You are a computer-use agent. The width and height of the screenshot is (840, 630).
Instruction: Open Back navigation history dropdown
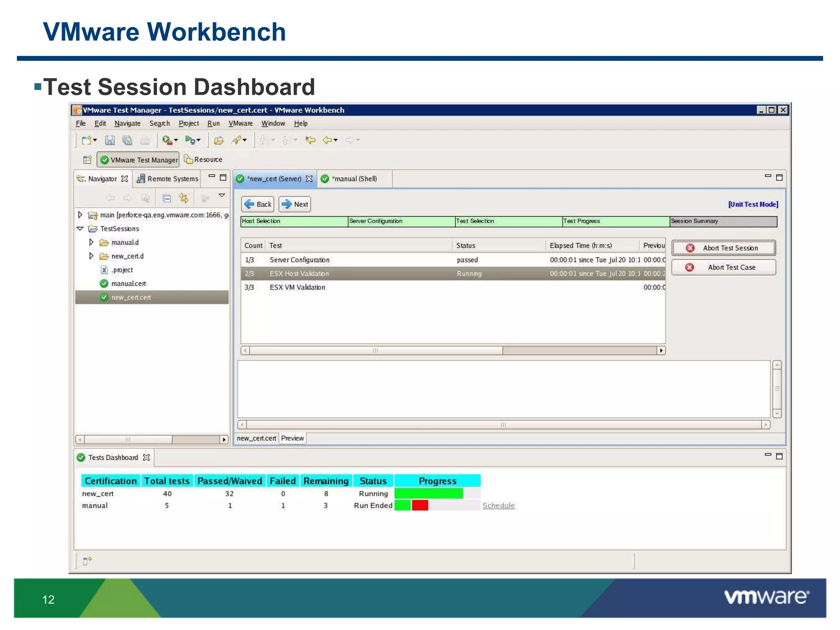[336, 140]
